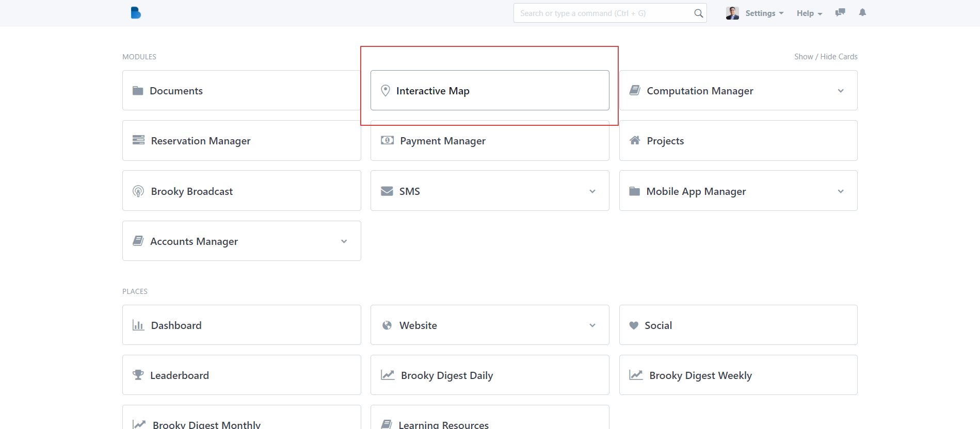Screen dimensions: 980x429
Task: Expand the Mobile App Manager chevron
Action: coord(841,191)
